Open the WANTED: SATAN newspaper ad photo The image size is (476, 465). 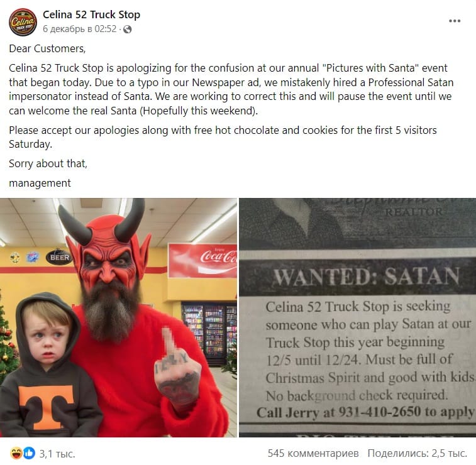pyautogui.click(x=357, y=317)
